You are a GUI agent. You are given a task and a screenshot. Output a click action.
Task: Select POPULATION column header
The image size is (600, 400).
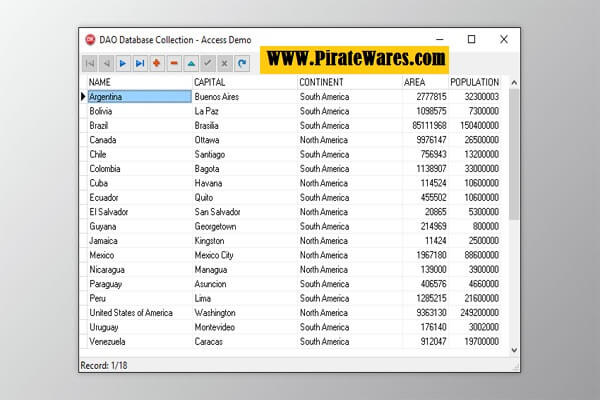[x=475, y=82]
